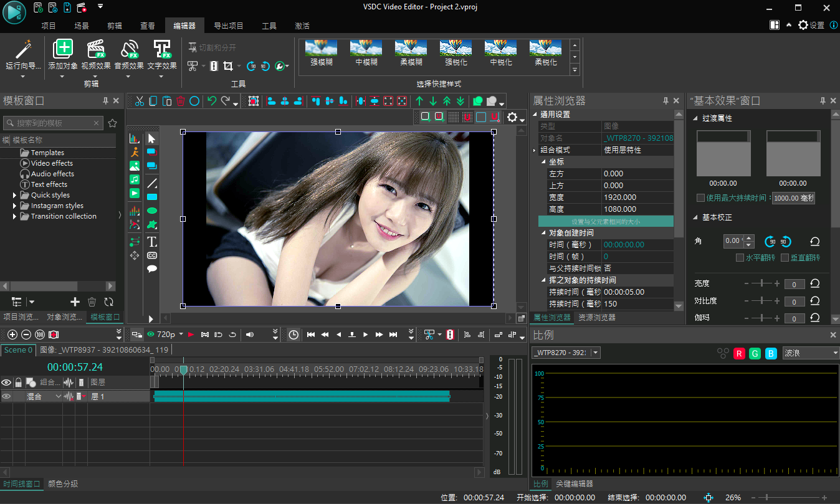Click the Add video play icon
The width and height of the screenshot is (840, 504).
pyautogui.click(x=135, y=193)
